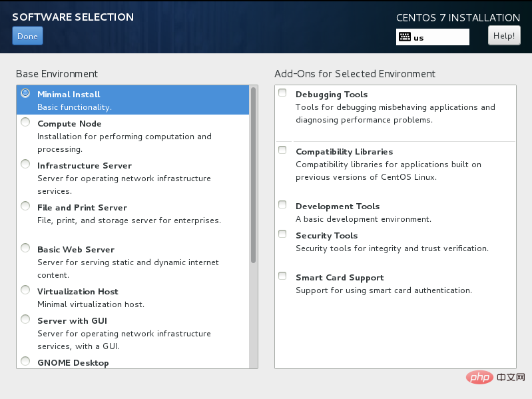Viewport: 532px width, 399px height.
Task: Check the Development Tools add-on
Action: 282,204
